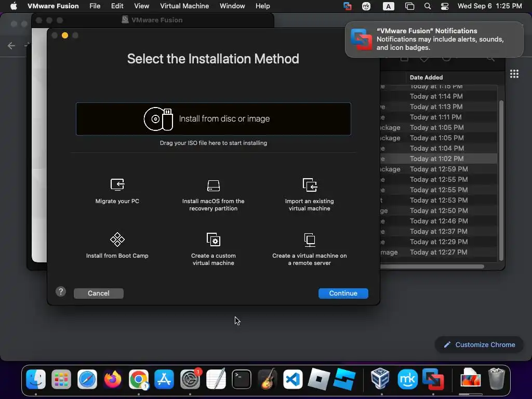Select the row added Today at 1:04 PM
The width and height of the screenshot is (532, 399).
[438, 148]
